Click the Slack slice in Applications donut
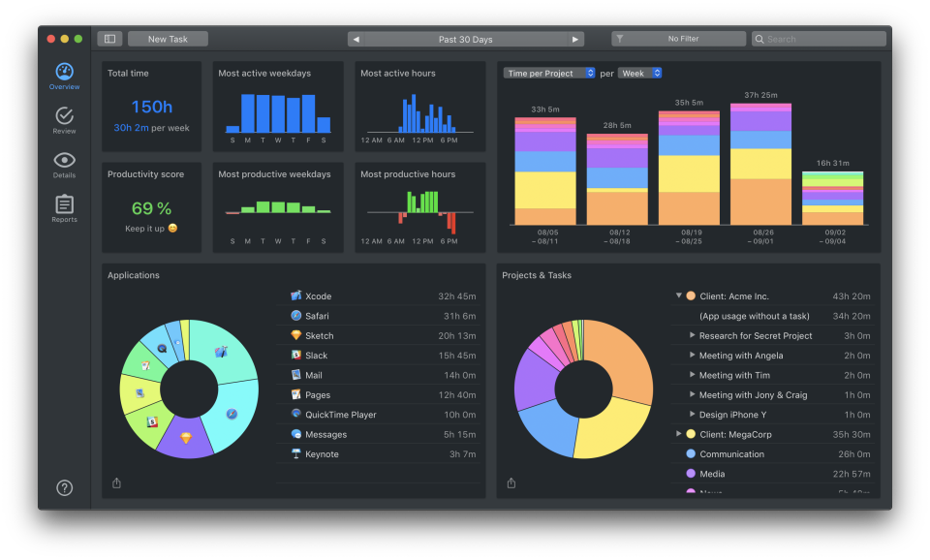The image size is (930, 560). (152, 421)
